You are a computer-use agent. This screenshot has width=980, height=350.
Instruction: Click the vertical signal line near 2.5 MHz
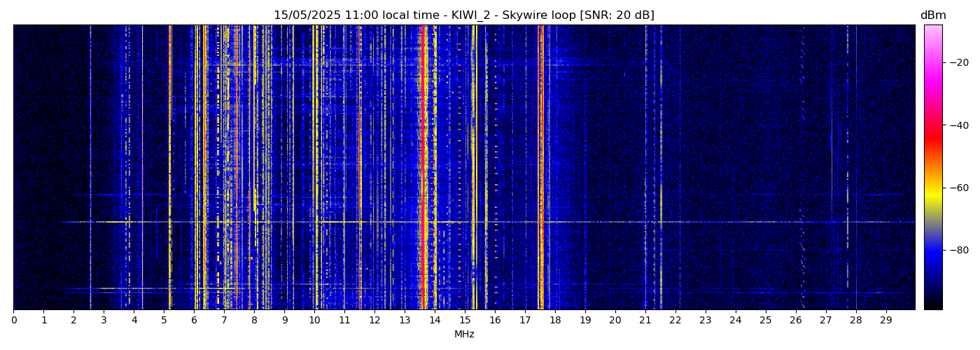point(90,168)
